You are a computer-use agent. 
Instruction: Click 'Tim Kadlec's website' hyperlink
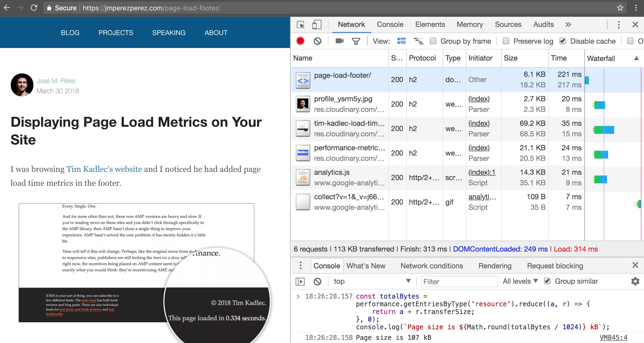pyautogui.click(x=104, y=169)
